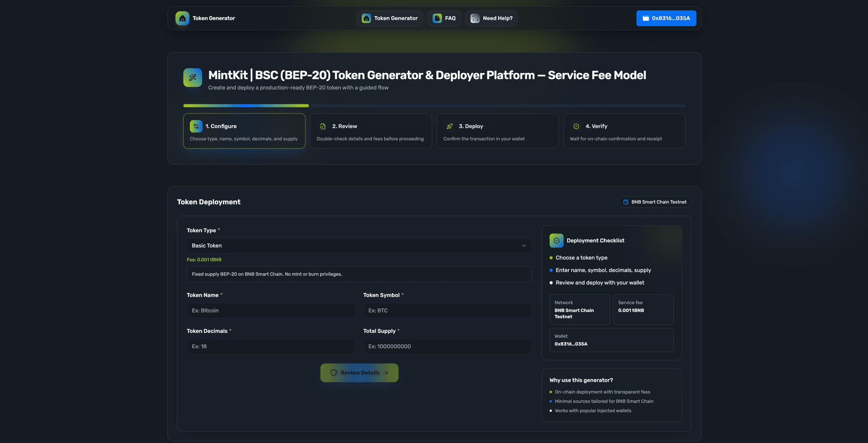Viewport: 868px width, 443px height.
Task: Click the Deployment Checklist badge icon
Action: click(x=557, y=241)
